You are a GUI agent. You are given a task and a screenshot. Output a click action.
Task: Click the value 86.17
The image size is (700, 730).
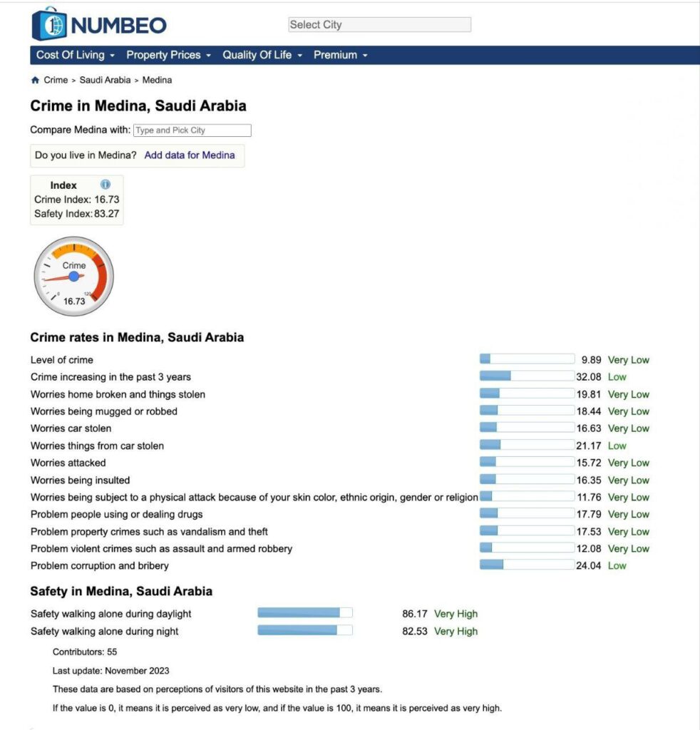415,614
